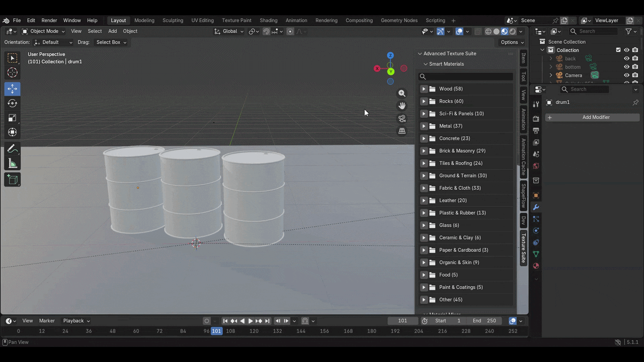644x362 pixels.
Task: Choose the Annotate pencil tool
Action: (x=13, y=149)
